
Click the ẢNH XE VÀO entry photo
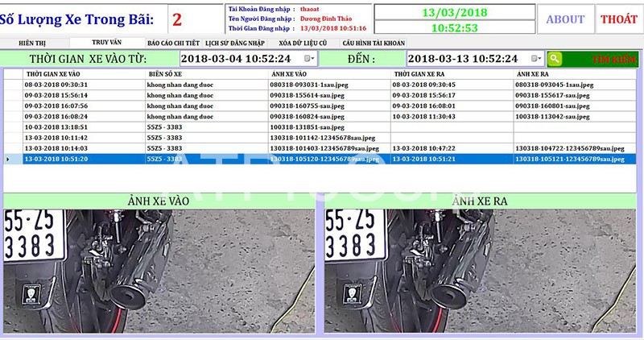click(159, 272)
